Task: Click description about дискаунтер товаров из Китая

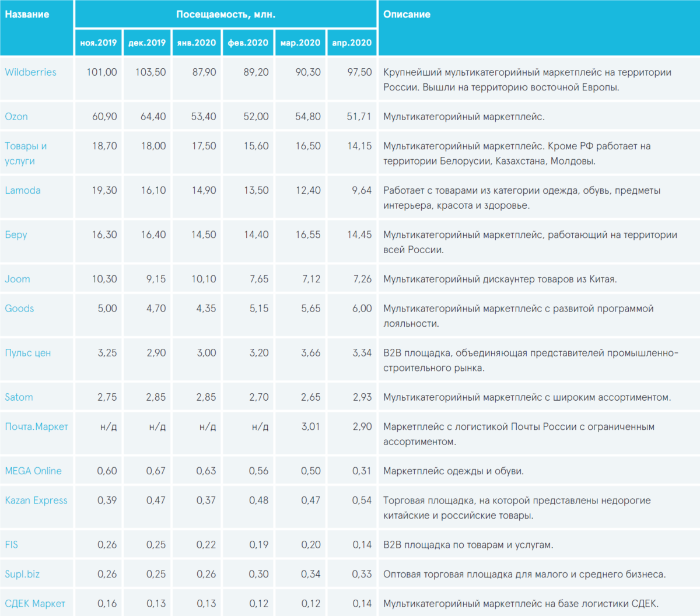Action: [x=500, y=279]
